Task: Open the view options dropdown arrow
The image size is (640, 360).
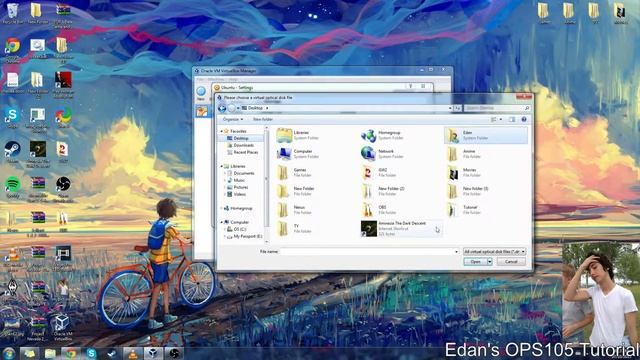Action: (x=501, y=120)
